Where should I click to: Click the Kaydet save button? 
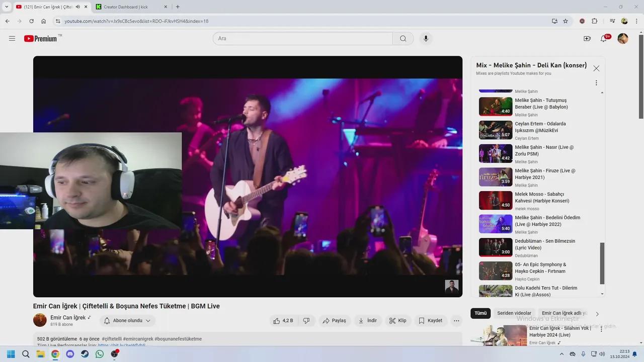(x=430, y=321)
